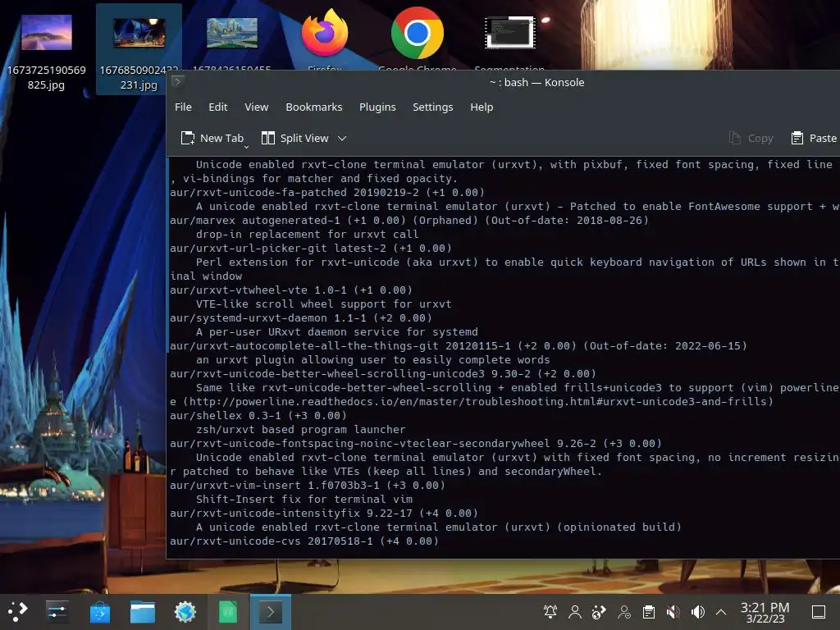Click the powerline.readthedocs.io URL

point(478,401)
